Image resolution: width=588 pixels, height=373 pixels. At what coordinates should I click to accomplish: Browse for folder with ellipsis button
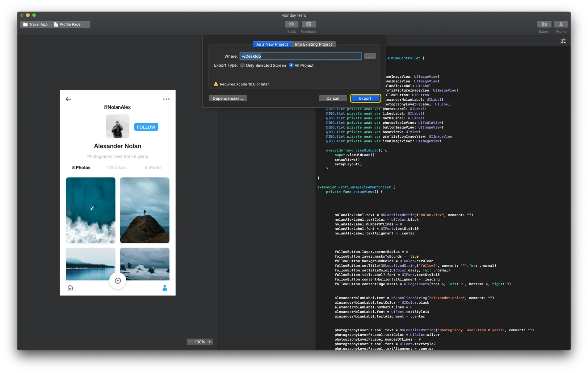(370, 56)
